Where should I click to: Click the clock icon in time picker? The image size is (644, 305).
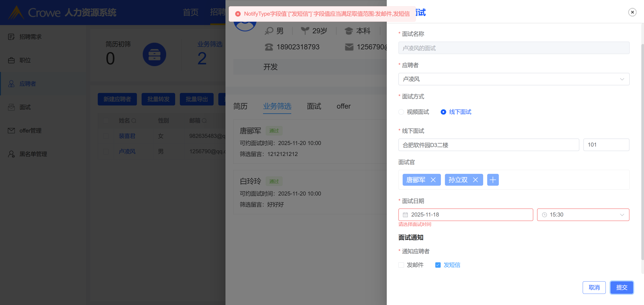tap(544, 215)
